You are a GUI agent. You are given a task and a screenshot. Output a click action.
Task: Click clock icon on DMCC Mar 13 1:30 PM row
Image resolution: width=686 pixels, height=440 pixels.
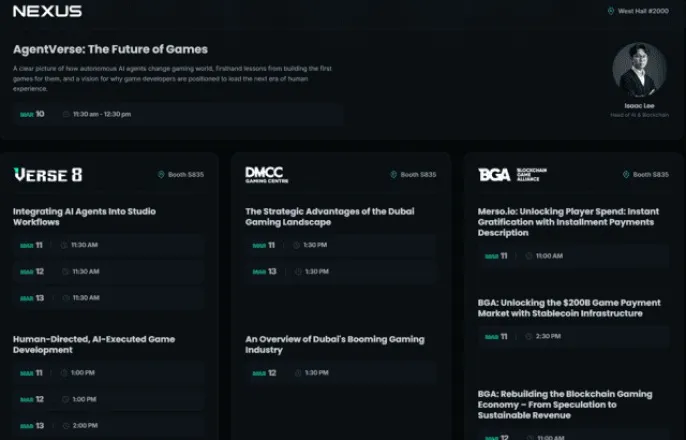point(298,272)
